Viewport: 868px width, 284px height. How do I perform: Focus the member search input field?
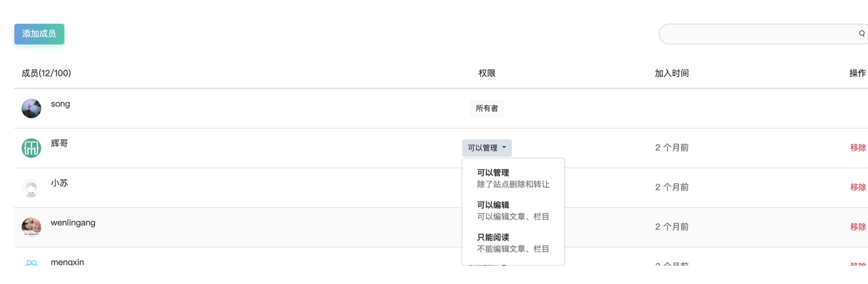click(755, 34)
